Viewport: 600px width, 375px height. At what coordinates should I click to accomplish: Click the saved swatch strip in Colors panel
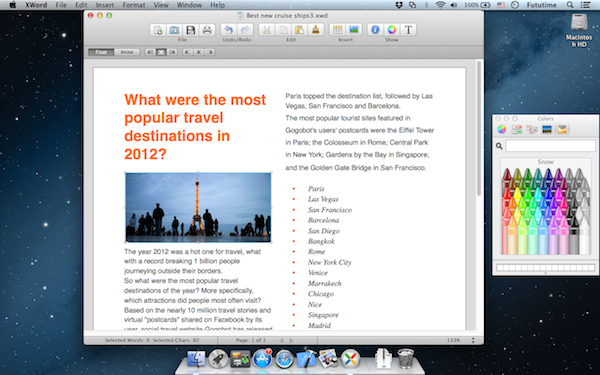click(x=545, y=267)
